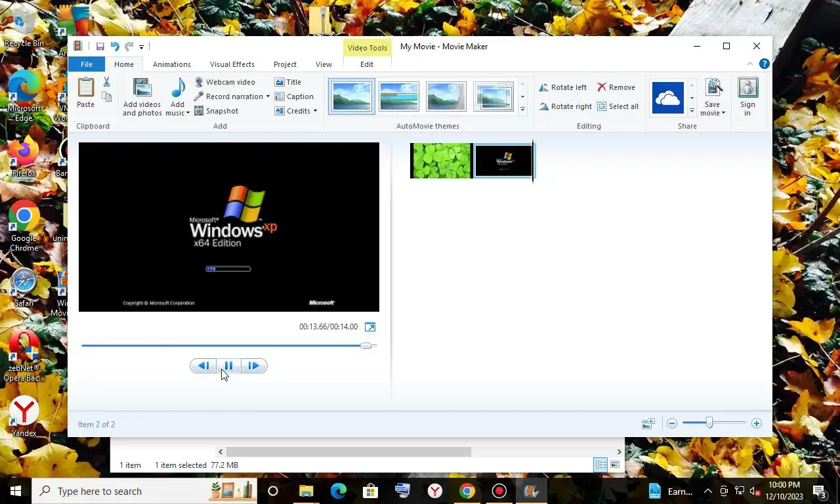840x504 pixels.
Task: Start a Webcam video recording
Action: point(225,82)
